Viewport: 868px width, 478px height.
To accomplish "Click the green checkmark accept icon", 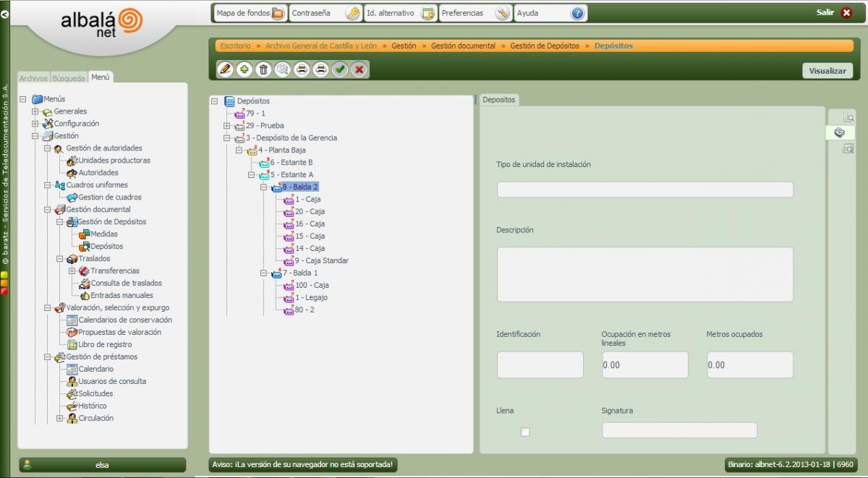I will pos(340,69).
